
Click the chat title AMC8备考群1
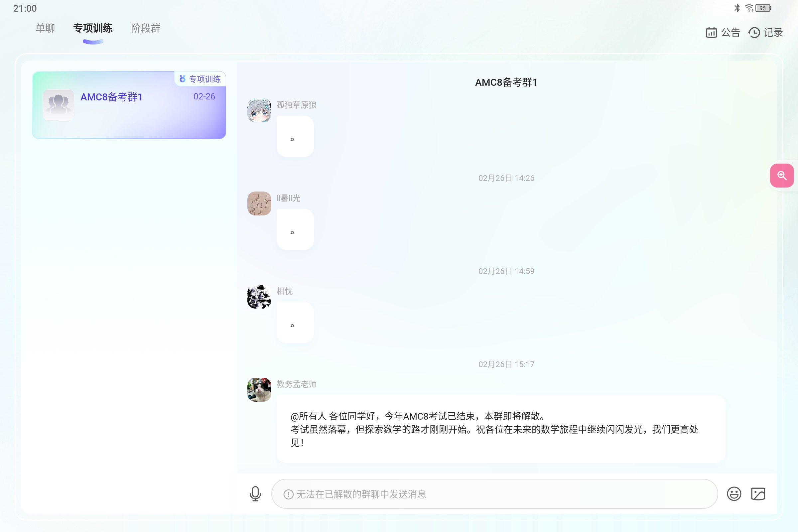point(506,82)
